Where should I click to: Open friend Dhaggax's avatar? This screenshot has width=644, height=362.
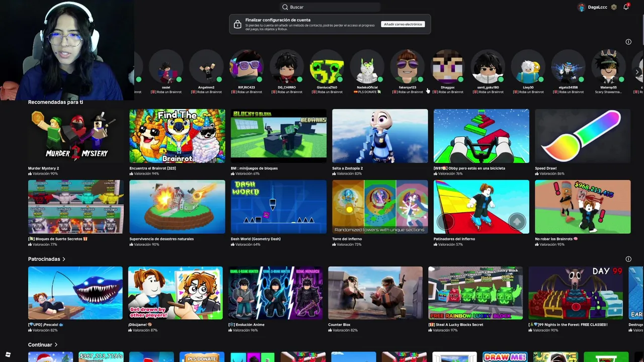coord(448,67)
